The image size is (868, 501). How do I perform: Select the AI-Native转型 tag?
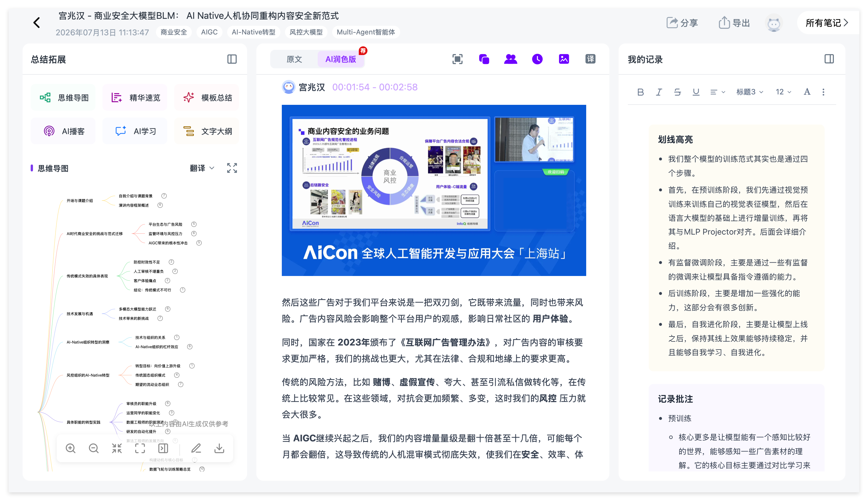[x=254, y=32]
